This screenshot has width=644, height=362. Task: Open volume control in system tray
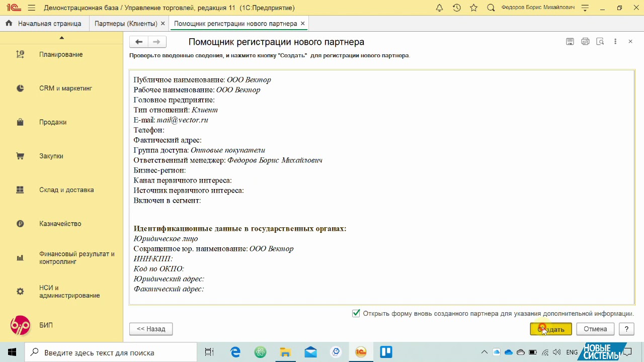pos(557,352)
